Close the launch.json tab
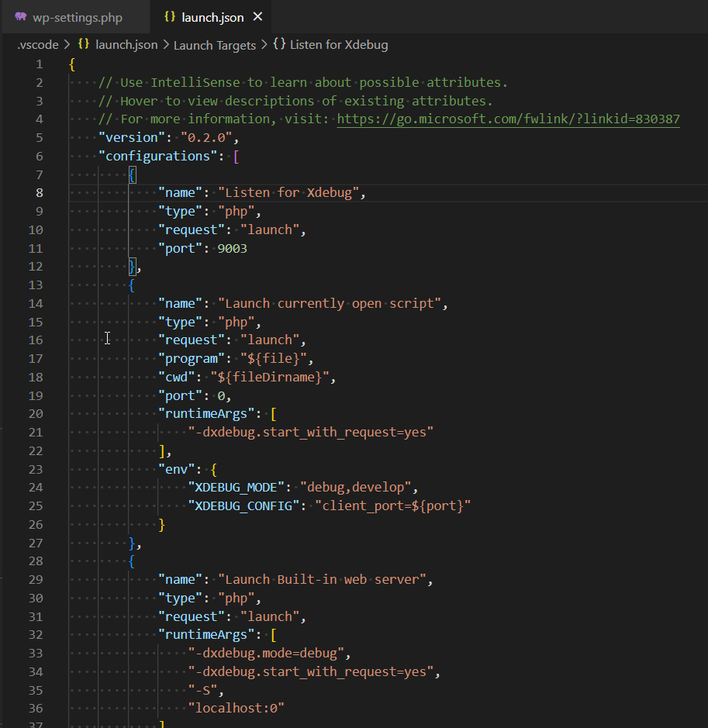Screen dimensions: 708x728 [x=257, y=17]
